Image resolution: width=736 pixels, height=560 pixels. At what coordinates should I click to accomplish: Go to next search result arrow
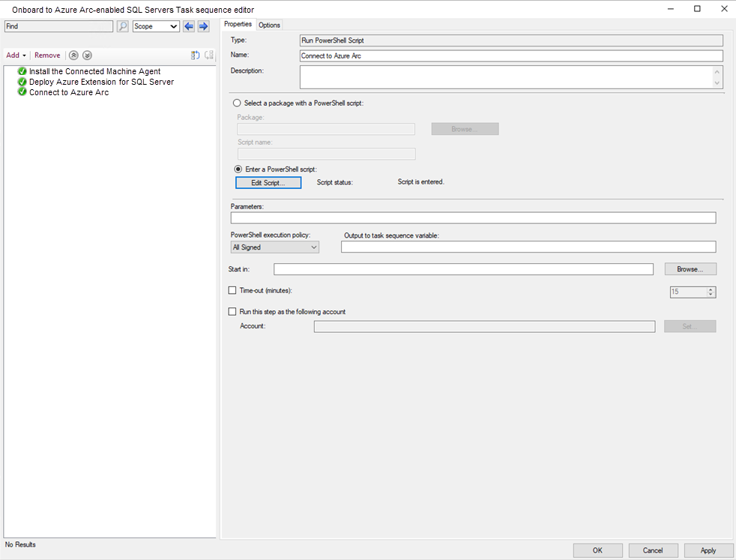point(203,26)
